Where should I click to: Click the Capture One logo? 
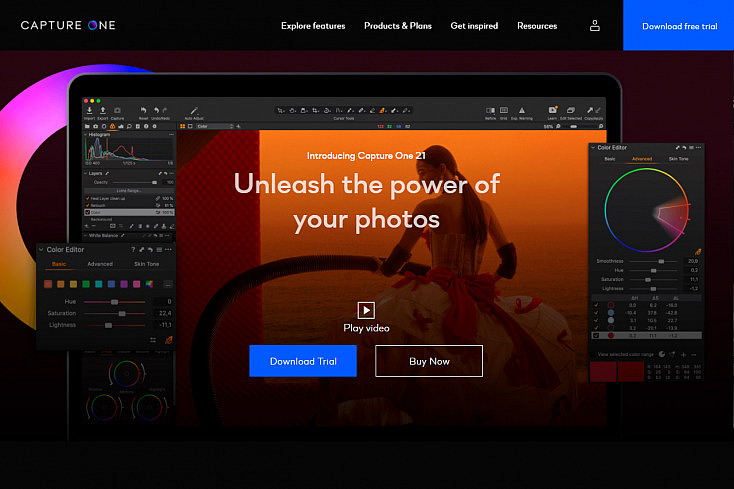(x=68, y=25)
